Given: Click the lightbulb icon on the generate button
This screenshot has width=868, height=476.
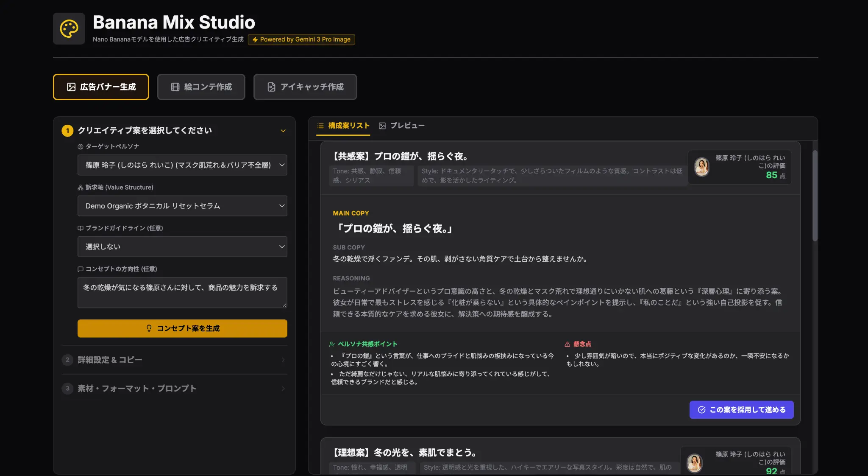Looking at the screenshot, I should (x=149, y=328).
